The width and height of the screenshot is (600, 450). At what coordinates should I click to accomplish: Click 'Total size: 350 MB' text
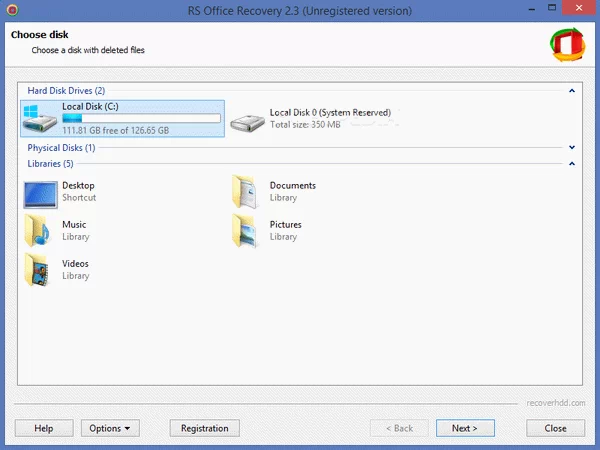point(305,125)
